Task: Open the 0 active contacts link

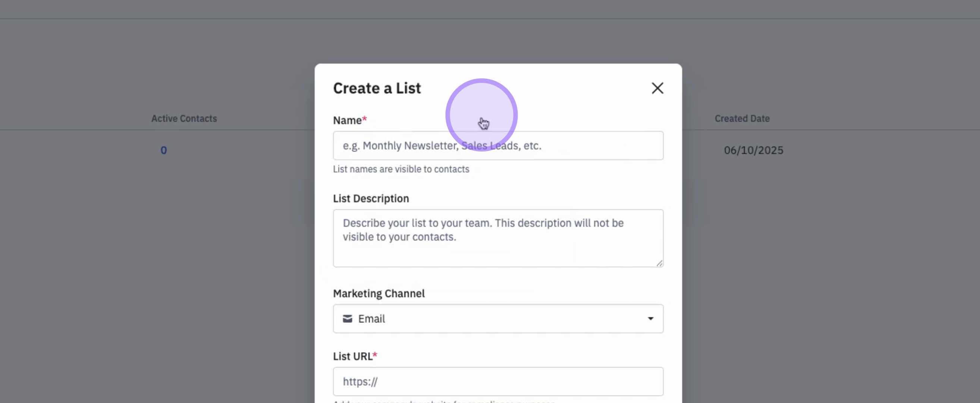Action: [x=164, y=150]
